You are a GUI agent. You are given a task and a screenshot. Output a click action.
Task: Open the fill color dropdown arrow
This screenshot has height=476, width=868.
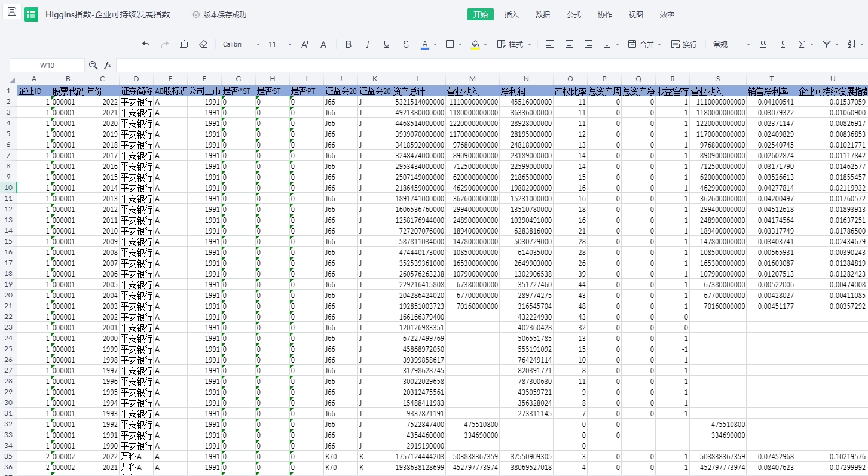[485, 45]
